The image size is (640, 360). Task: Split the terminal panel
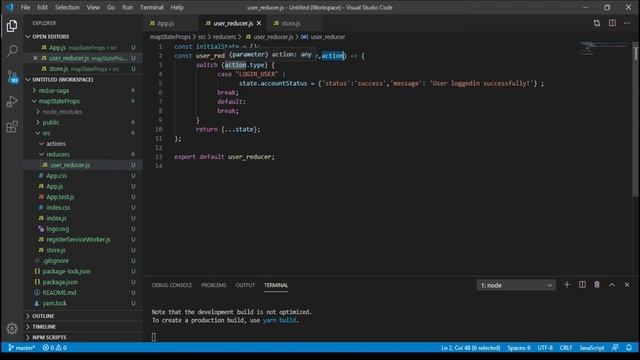coord(582,285)
